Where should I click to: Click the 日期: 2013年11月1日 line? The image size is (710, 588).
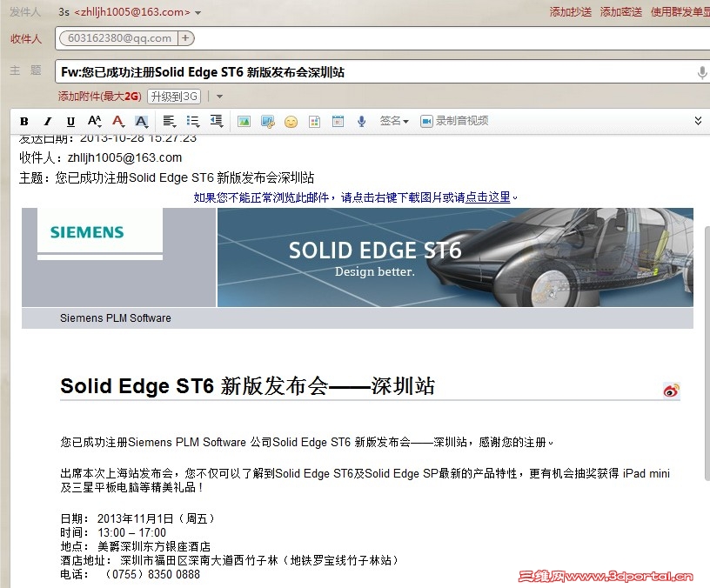(137, 518)
